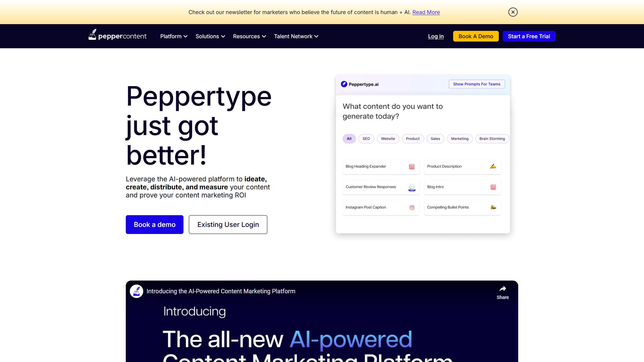Click Start a Free Trial button
644x362 pixels.
(x=529, y=36)
